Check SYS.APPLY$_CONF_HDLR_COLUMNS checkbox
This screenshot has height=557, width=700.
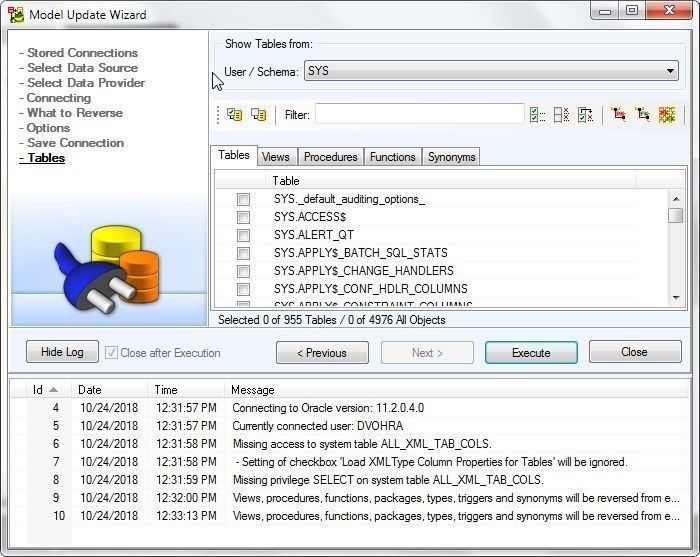pyautogui.click(x=243, y=289)
